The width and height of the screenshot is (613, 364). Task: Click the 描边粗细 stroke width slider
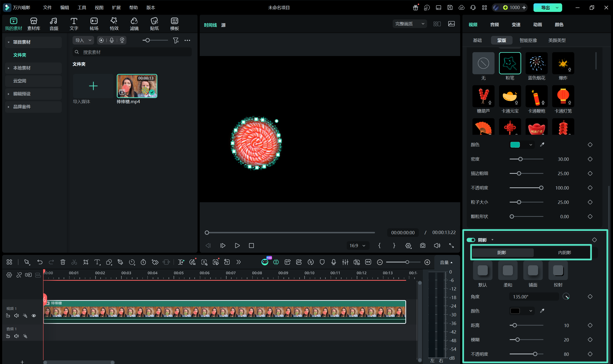click(526, 174)
